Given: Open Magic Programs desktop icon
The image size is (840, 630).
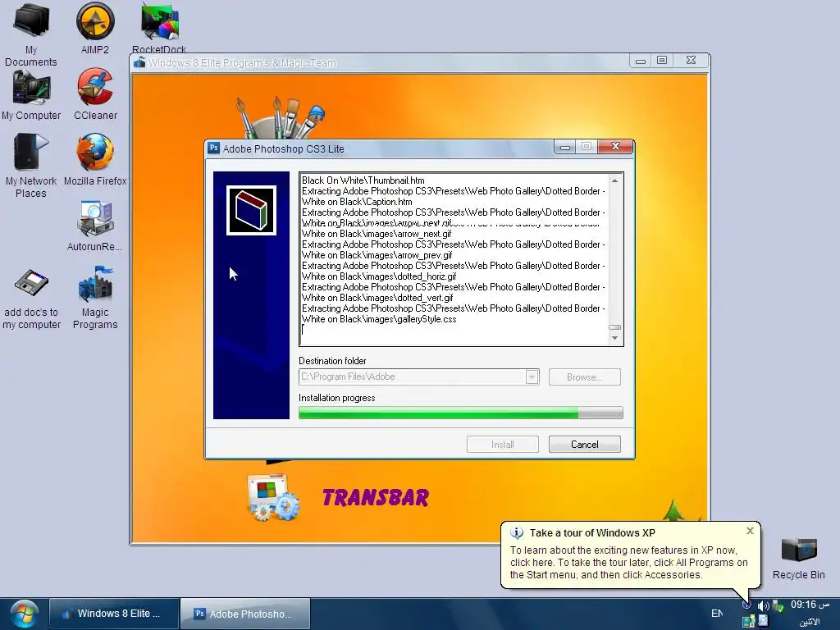Looking at the screenshot, I should pyautogui.click(x=95, y=298).
